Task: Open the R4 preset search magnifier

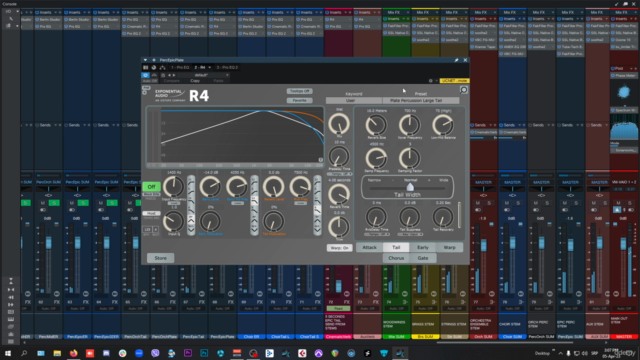Action: pos(464,90)
